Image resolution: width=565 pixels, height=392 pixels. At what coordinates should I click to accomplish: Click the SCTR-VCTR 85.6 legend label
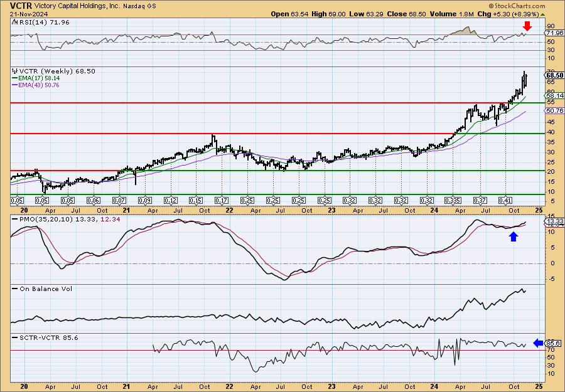tap(48, 337)
